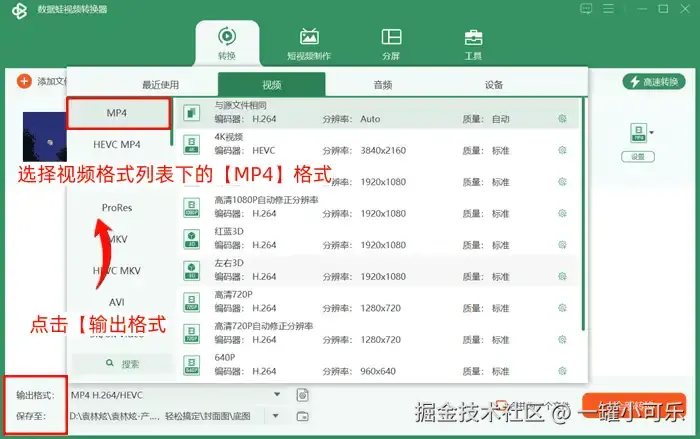700x439 pixels.
Task: Click the orange 添加文件 plus icon
Action: coord(24,81)
